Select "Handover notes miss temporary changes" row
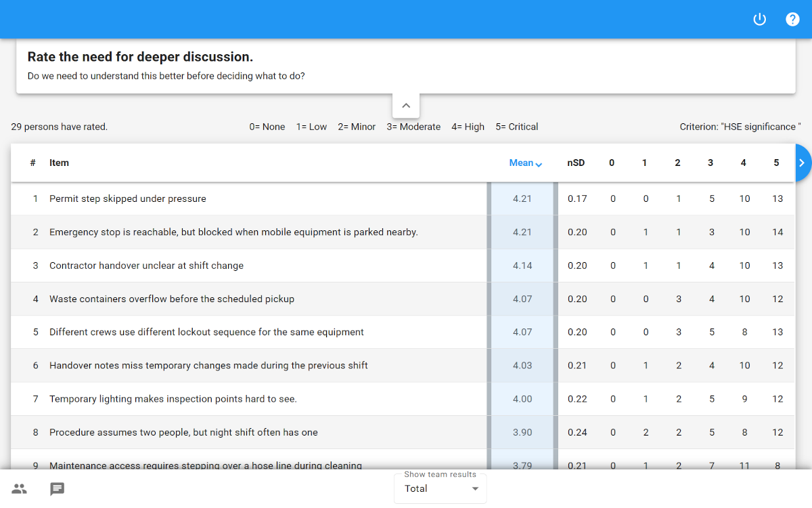Image resolution: width=812 pixels, height=508 pixels. [x=403, y=365]
